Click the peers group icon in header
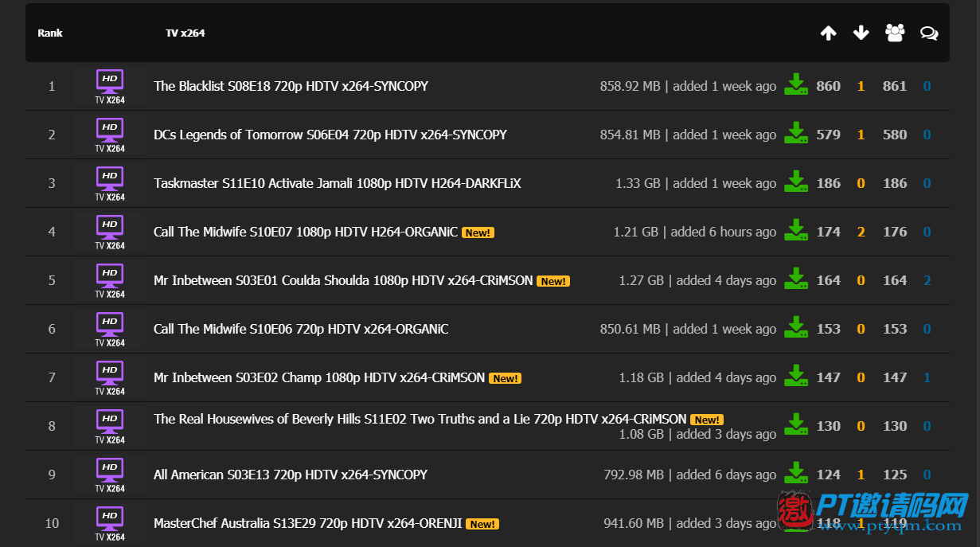 (x=895, y=33)
